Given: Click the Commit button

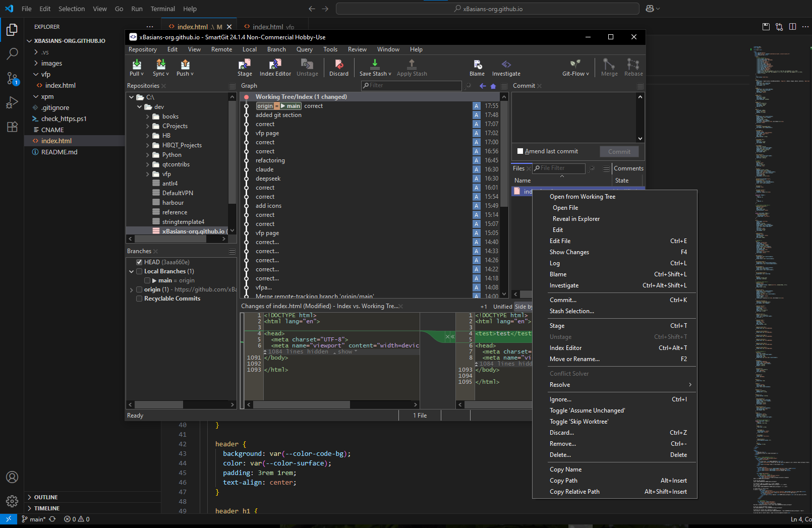Looking at the screenshot, I should pyautogui.click(x=619, y=152).
